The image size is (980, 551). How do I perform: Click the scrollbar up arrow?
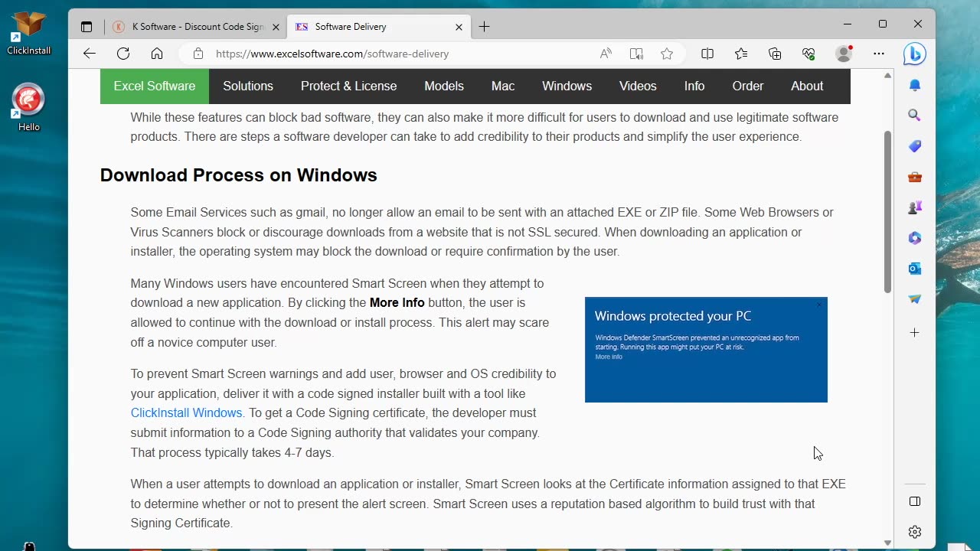(x=888, y=76)
